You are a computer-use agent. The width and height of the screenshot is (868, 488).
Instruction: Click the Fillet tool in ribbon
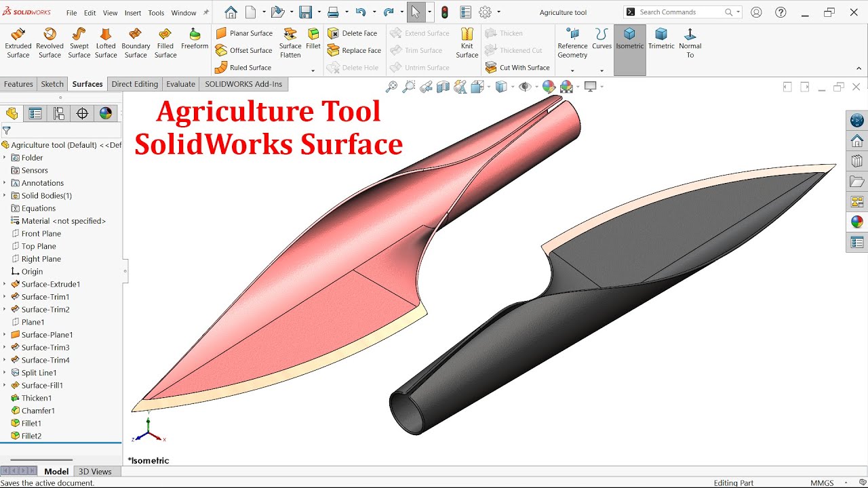point(313,39)
